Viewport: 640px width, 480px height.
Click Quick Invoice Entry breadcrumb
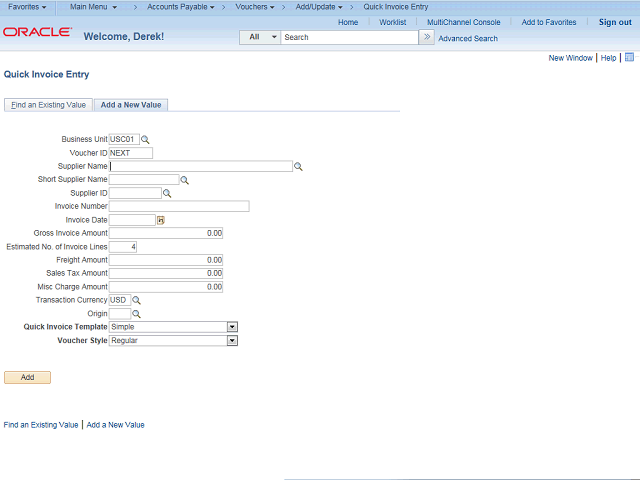[396, 7]
